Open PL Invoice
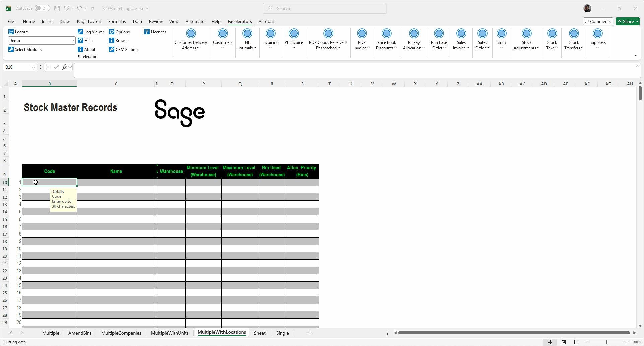Image resolution: width=644 pixels, height=346 pixels. pyautogui.click(x=294, y=39)
